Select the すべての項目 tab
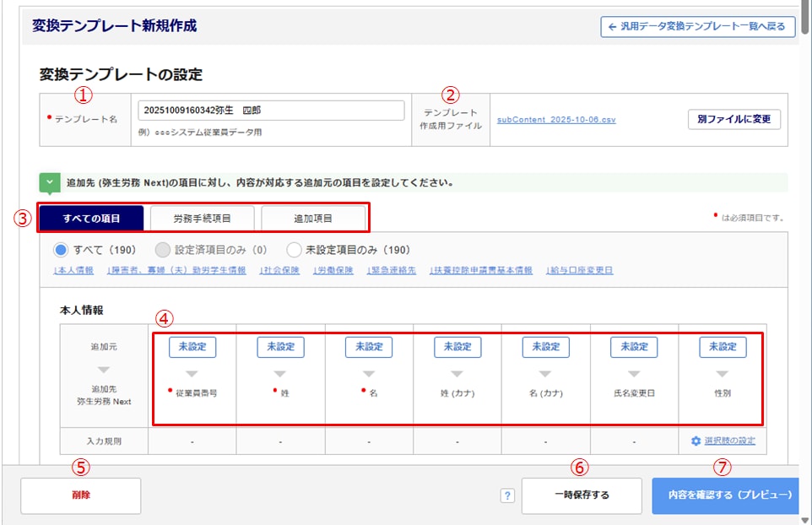 tap(91, 219)
